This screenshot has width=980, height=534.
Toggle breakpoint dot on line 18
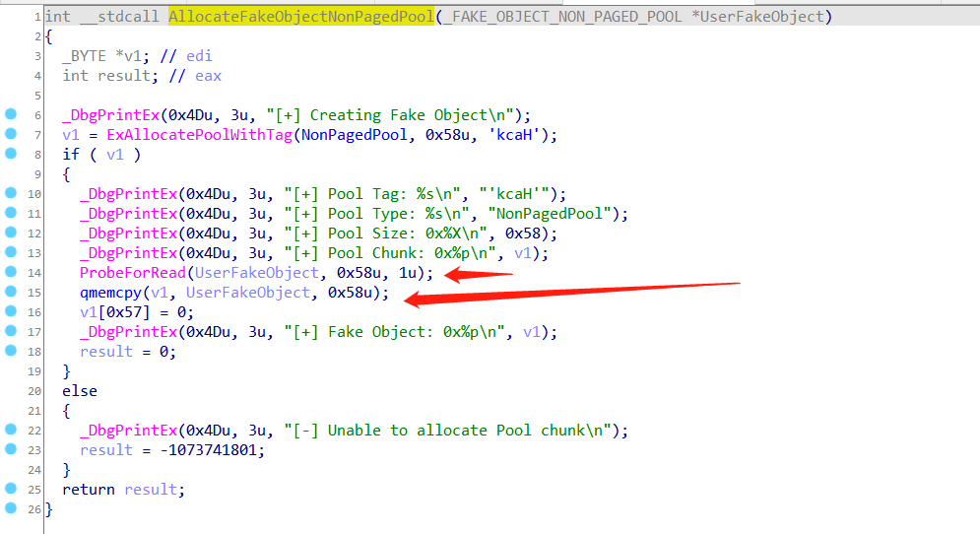tap(11, 350)
